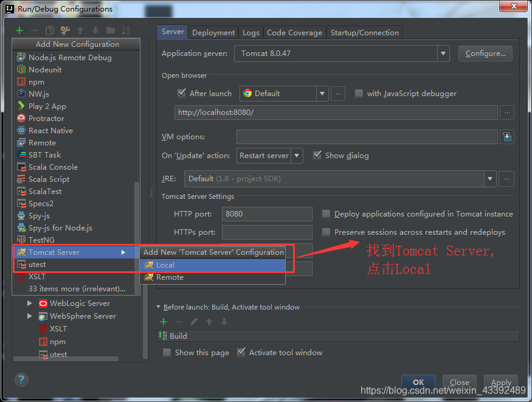Toggle the Show dialog checkbox

tap(317, 155)
